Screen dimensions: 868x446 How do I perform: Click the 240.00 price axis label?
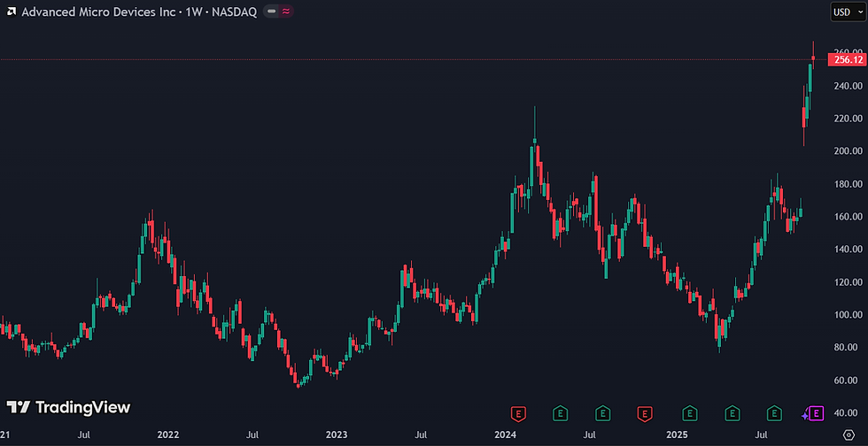coord(847,86)
